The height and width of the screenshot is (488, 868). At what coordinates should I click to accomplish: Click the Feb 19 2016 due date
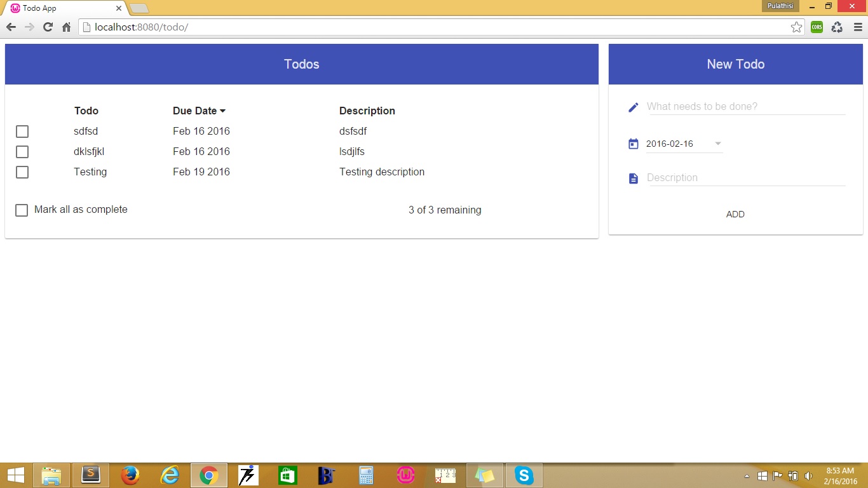click(201, 172)
